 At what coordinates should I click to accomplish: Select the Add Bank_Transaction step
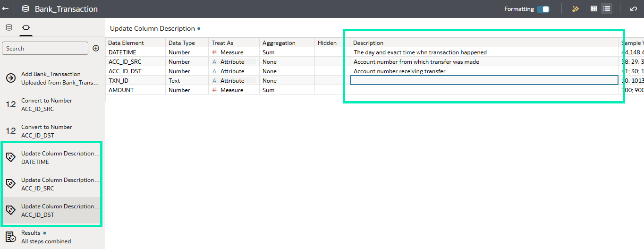(51, 78)
